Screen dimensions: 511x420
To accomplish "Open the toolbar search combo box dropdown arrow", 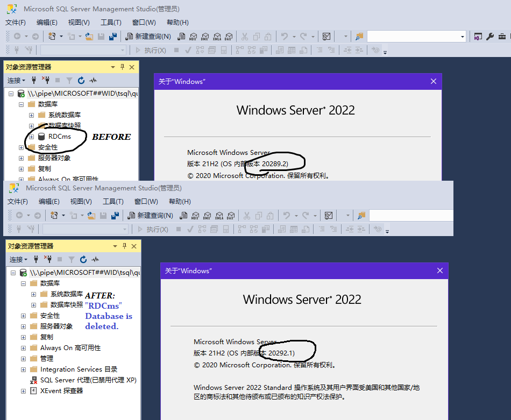I will coord(463,37).
